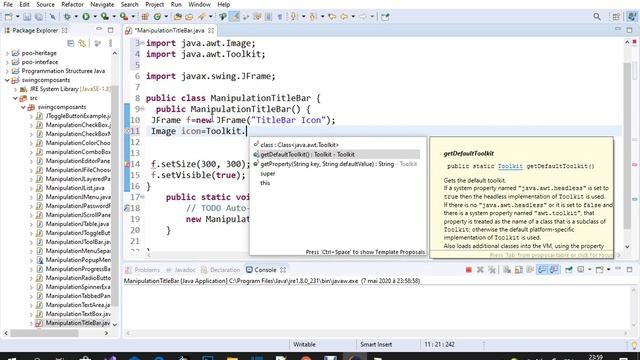Click the New Java Package icon
The height and width of the screenshot is (360, 640).
tap(145, 17)
